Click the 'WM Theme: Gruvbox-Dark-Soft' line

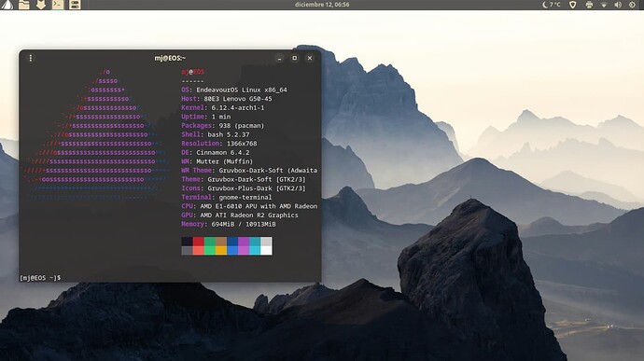coord(249,171)
